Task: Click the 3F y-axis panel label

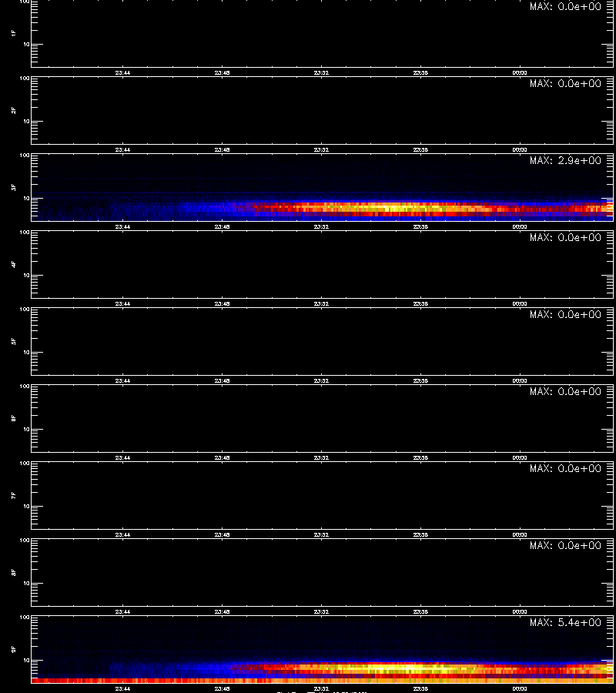Action: point(14,187)
